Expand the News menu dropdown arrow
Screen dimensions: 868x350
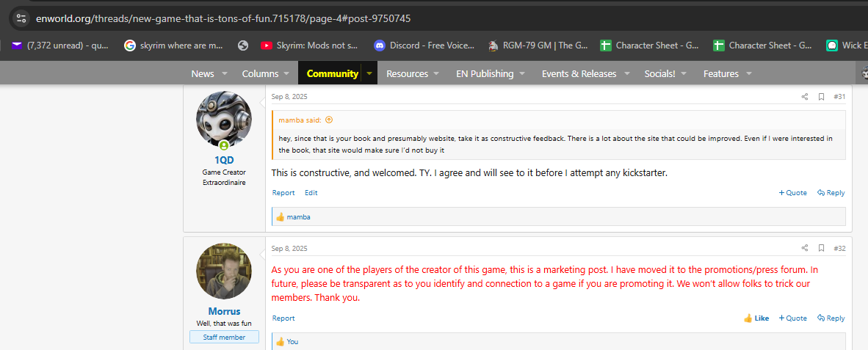pyautogui.click(x=225, y=73)
